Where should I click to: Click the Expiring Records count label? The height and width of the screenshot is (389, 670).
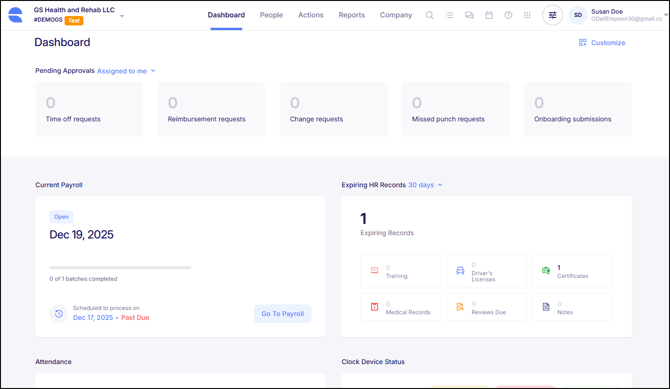pos(387,233)
